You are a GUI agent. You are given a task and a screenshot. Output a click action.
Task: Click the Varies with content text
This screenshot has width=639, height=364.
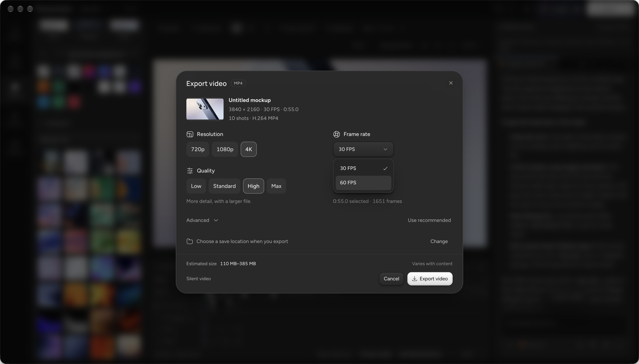[x=432, y=263]
